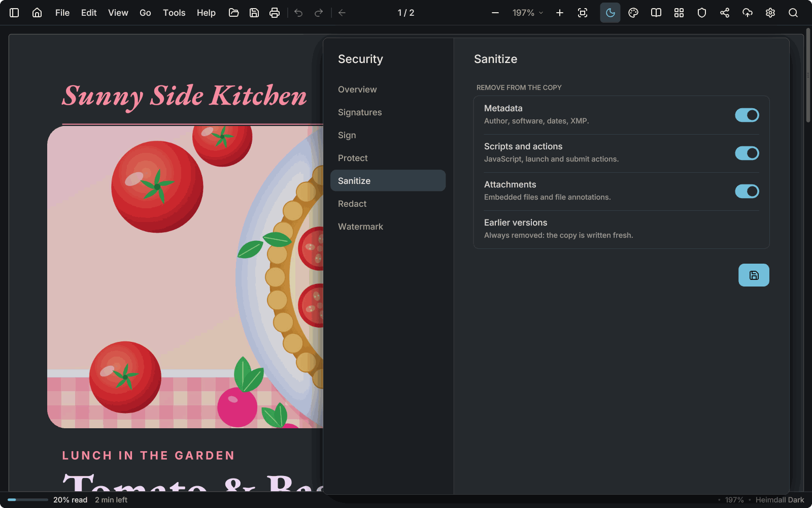
Task: Click the share icon
Action: [x=725, y=13]
